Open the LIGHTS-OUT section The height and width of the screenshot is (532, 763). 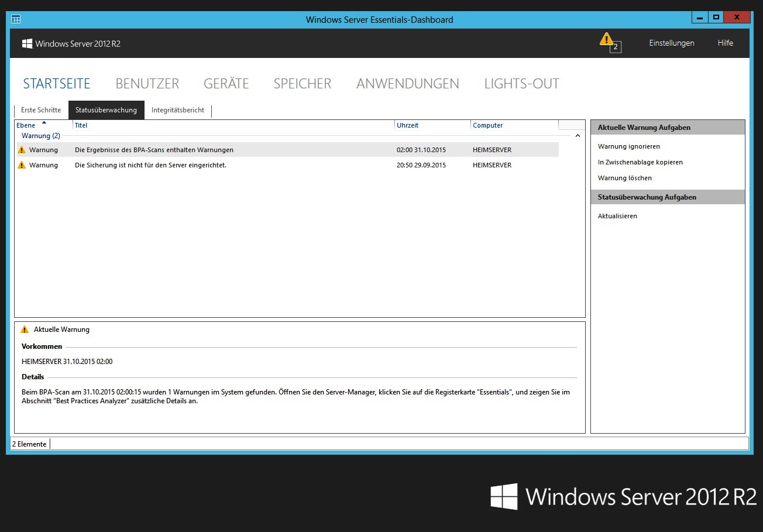coord(522,84)
